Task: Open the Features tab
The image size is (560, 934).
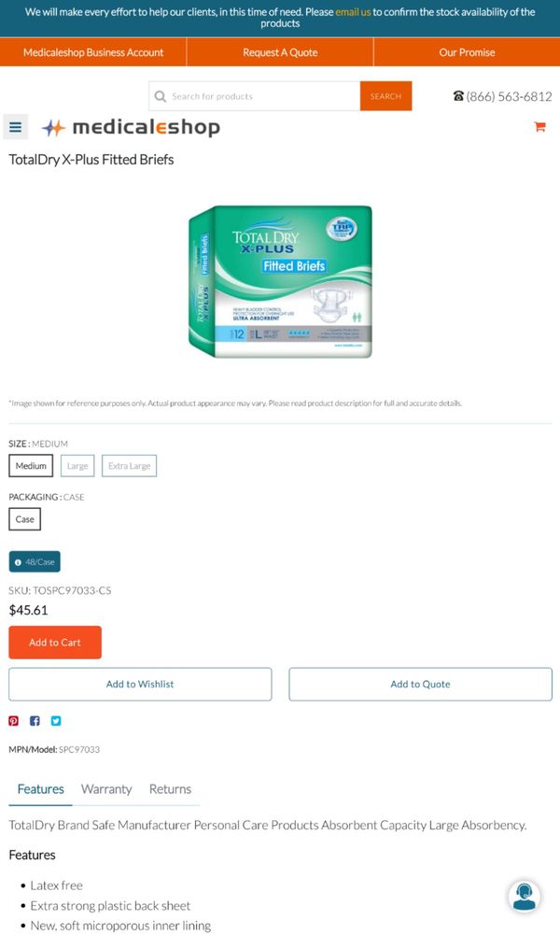Action: (40, 789)
